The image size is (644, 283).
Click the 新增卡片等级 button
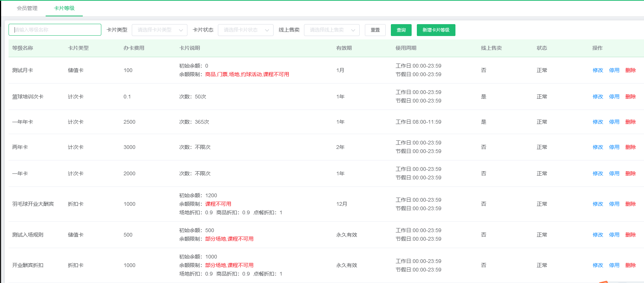[x=436, y=30]
